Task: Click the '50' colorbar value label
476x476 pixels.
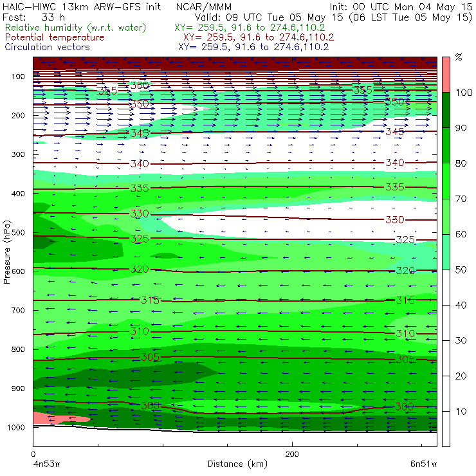Action: pyautogui.click(x=461, y=270)
